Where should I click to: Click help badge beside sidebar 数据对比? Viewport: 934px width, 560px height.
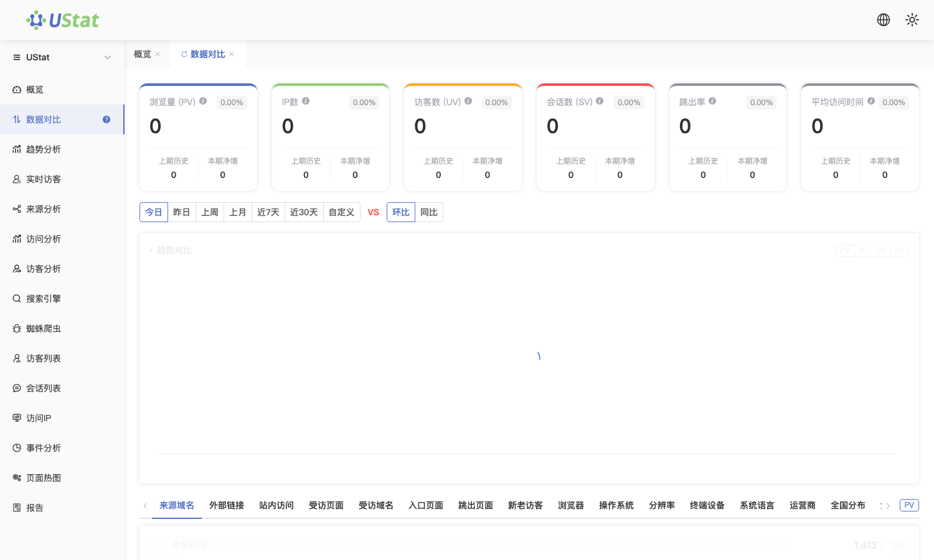(106, 119)
